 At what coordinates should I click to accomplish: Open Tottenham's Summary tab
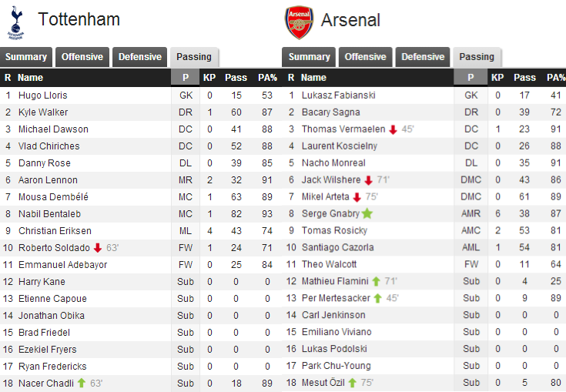tap(26, 57)
